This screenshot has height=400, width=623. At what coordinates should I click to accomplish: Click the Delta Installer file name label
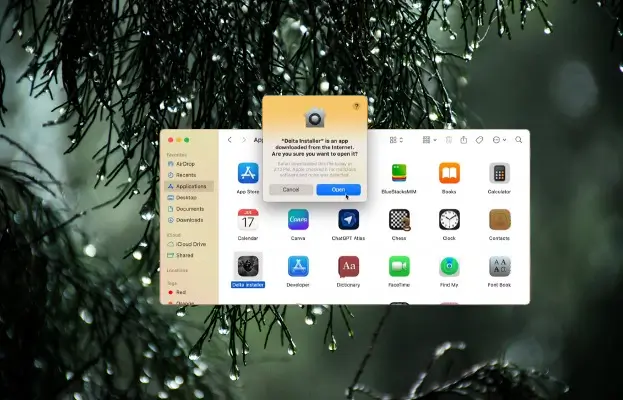pos(248,285)
